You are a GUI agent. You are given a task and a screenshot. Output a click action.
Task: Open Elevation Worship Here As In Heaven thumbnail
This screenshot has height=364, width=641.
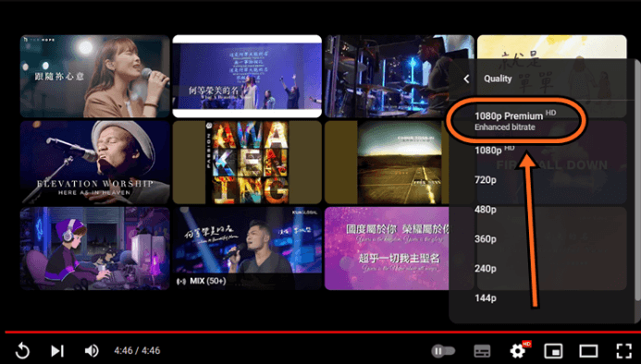(95, 163)
